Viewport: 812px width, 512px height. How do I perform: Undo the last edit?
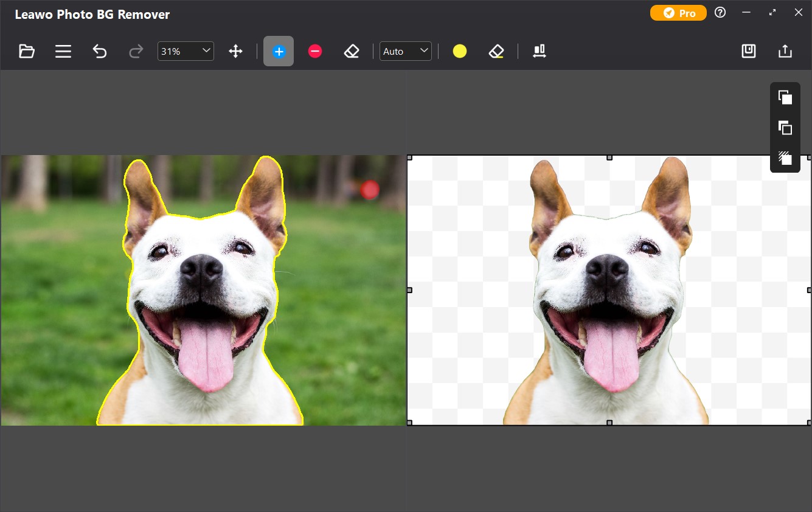click(100, 52)
